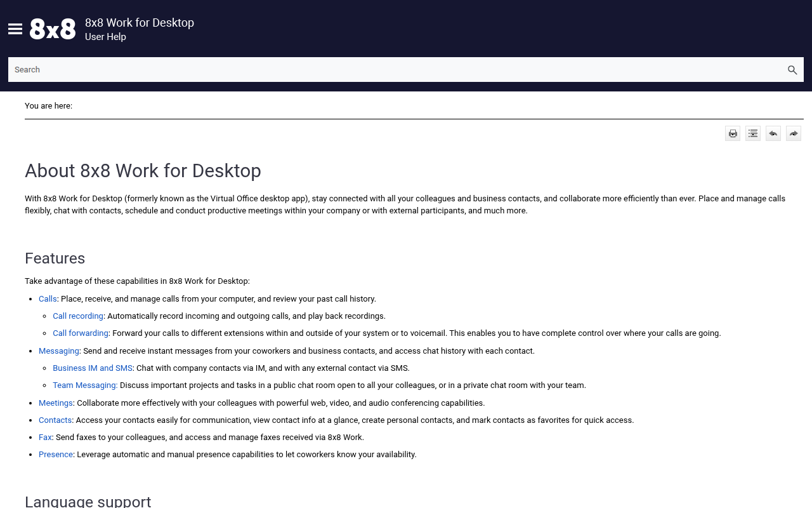Screen dimensions: 812x508
Task: Click the 8x8 Work for Desktop title
Action: tap(140, 23)
